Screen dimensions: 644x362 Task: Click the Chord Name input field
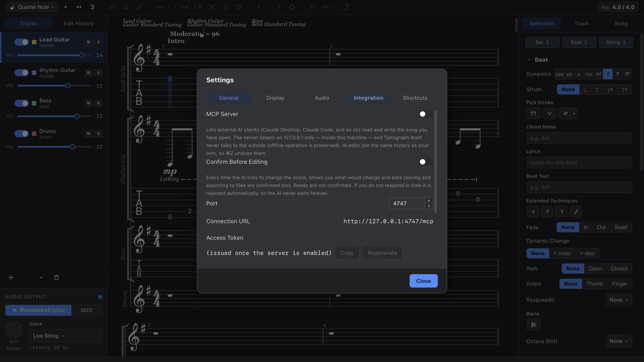click(579, 138)
